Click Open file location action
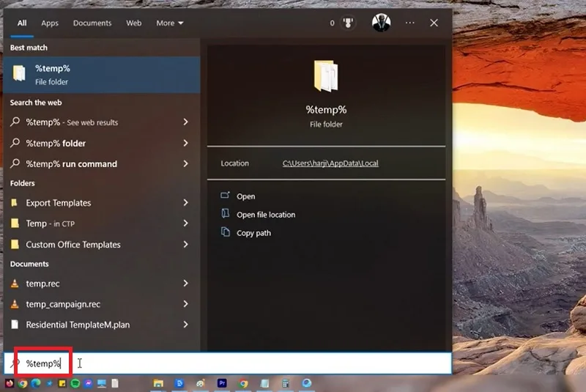586x392 pixels. point(266,215)
